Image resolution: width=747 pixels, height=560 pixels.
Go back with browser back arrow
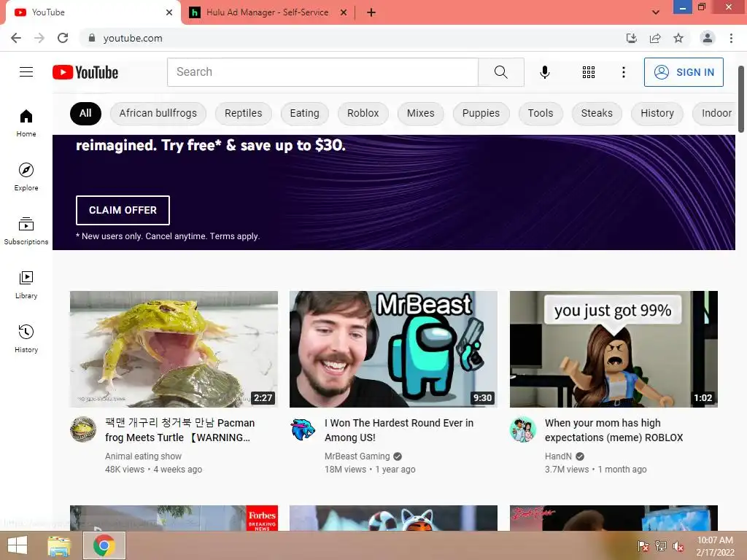pyautogui.click(x=16, y=38)
